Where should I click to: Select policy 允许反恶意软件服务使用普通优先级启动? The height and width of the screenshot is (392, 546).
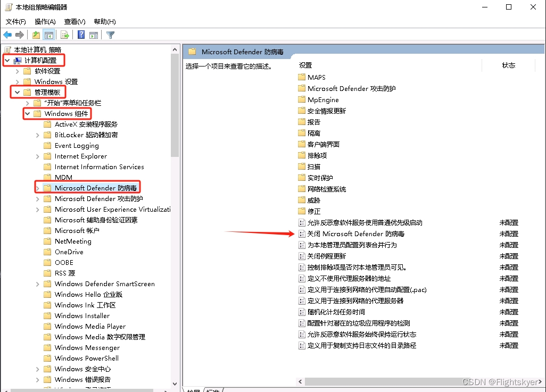coord(365,223)
